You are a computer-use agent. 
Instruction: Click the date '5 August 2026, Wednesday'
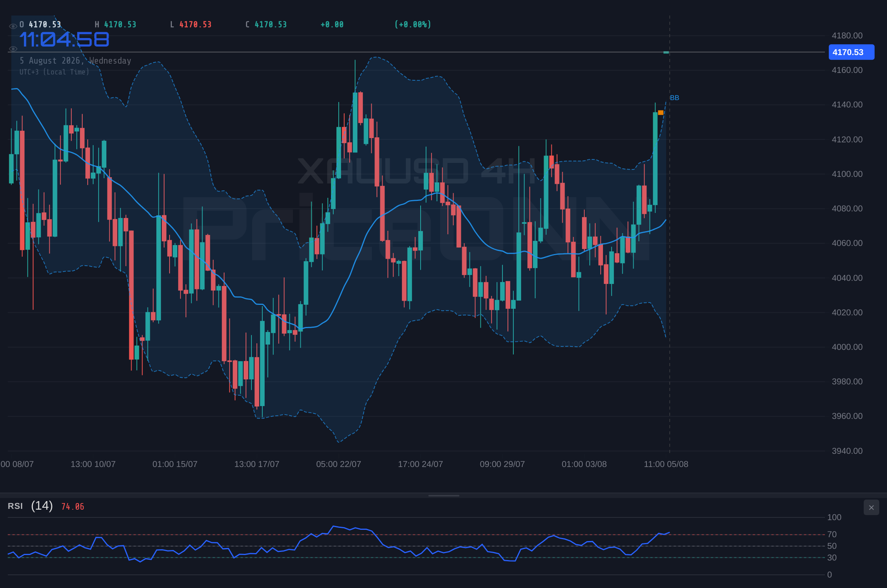(x=75, y=61)
